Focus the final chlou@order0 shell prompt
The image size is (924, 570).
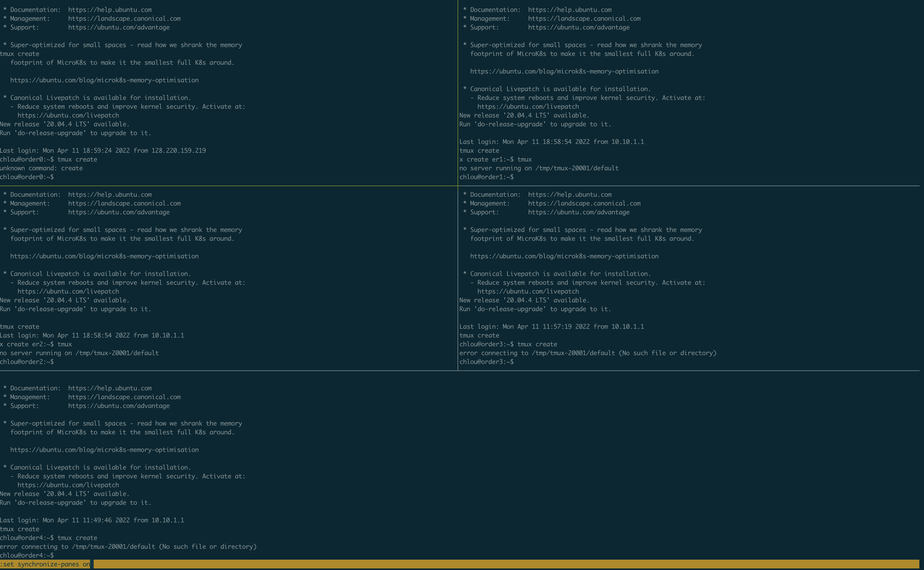coord(27,177)
